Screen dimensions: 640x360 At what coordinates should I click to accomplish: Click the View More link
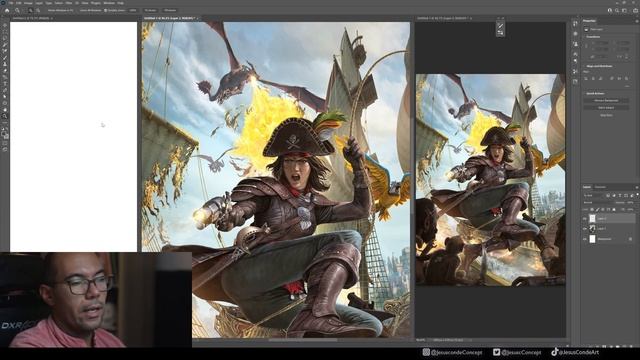(x=606, y=115)
